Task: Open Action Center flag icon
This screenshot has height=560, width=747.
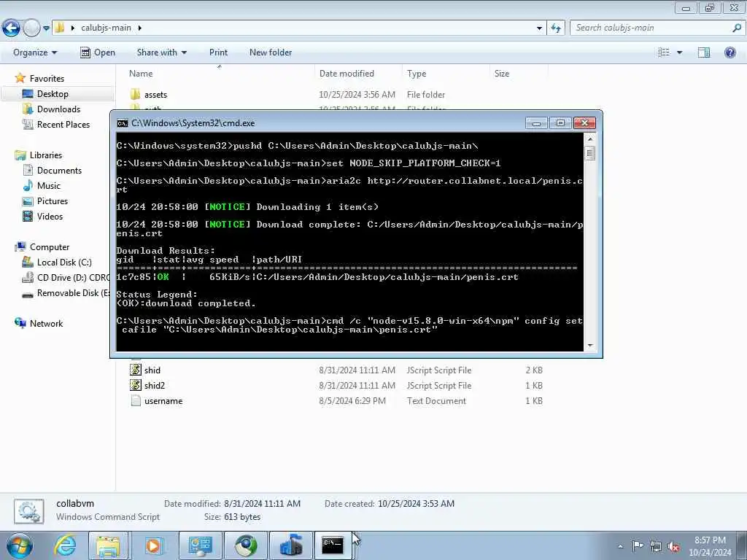Action: 638,545
